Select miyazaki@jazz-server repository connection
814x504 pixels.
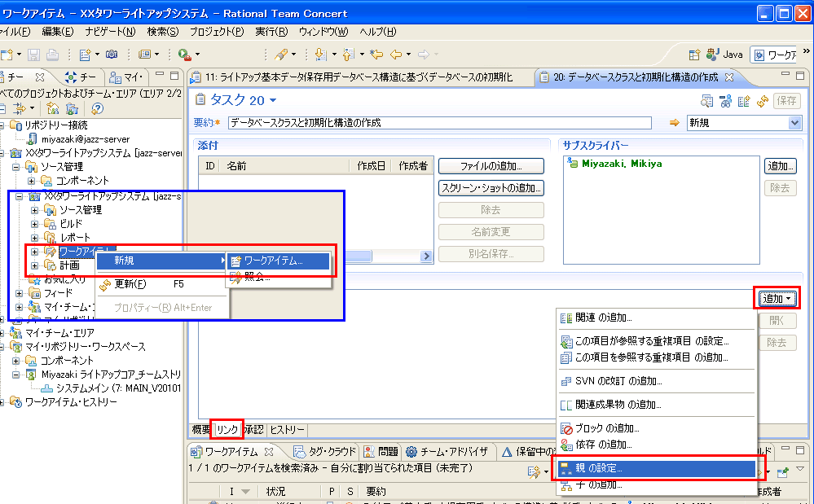pos(85,139)
